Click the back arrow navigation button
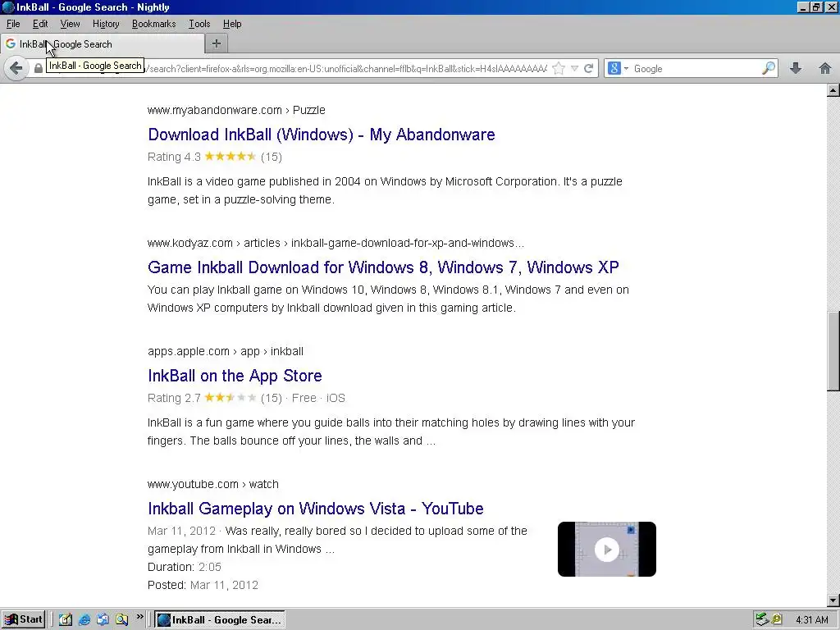 coord(16,69)
